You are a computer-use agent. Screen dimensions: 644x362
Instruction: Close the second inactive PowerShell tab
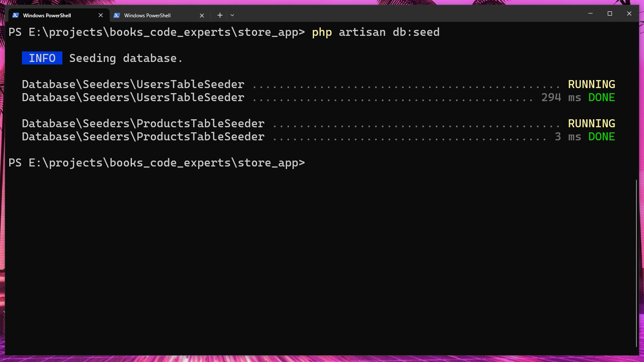202,15
